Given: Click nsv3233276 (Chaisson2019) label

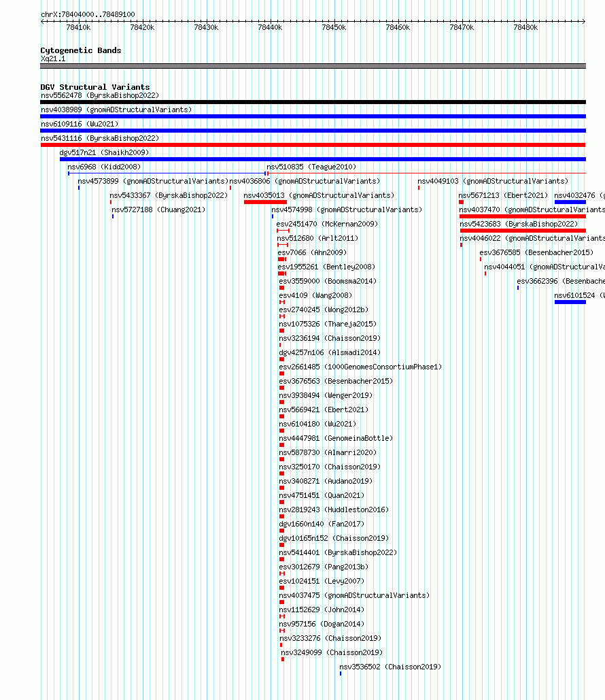Looking at the screenshot, I should 330,638.
